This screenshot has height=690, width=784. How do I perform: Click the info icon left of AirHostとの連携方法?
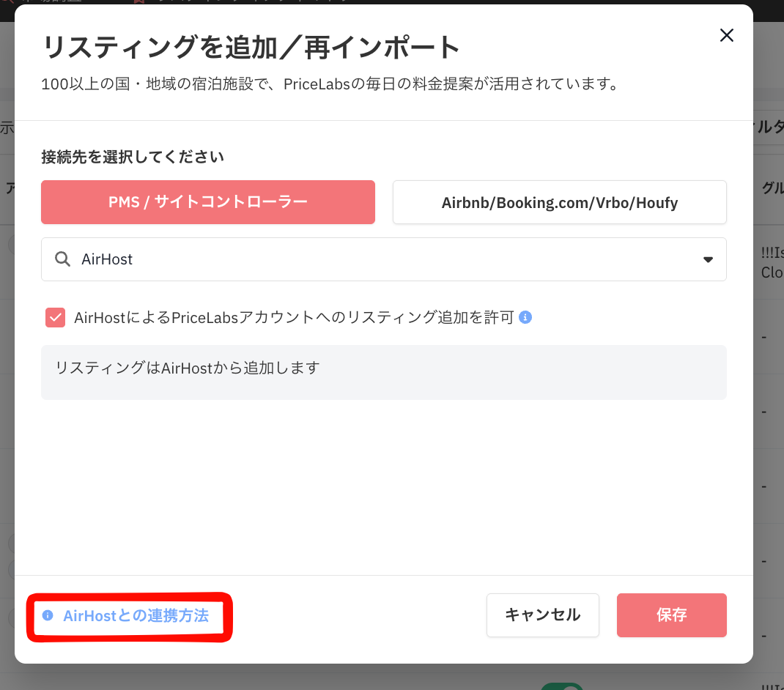(48, 615)
